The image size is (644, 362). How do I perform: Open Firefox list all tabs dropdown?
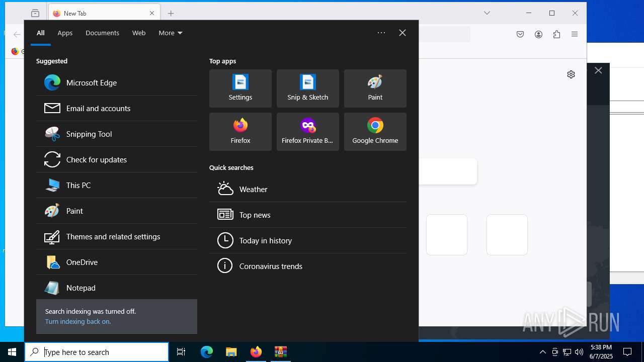[x=487, y=13]
